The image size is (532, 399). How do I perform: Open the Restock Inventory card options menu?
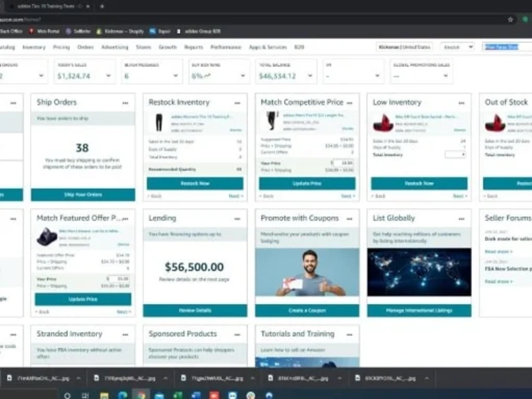pos(237,103)
